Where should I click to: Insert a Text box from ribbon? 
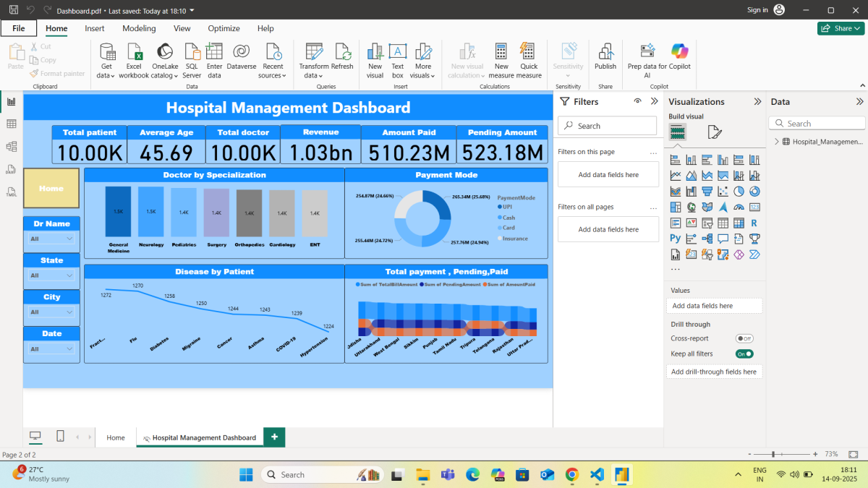point(397,52)
